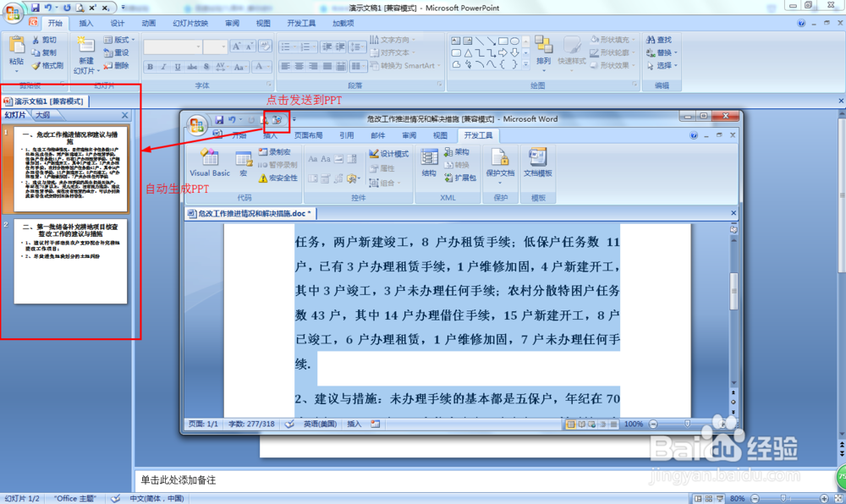The height and width of the screenshot is (504, 846).
Task: Select PowerPoint's 插入 (Insert) ribbon tab
Action: [x=85, y=24]
